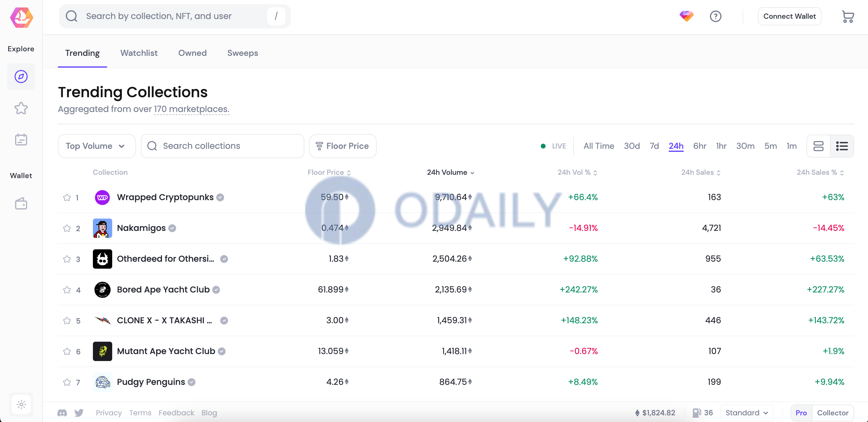The width and height of the screenshot is (868, 422).
Task: Open the Terms footer link
Action: click(x=140, y=413)
